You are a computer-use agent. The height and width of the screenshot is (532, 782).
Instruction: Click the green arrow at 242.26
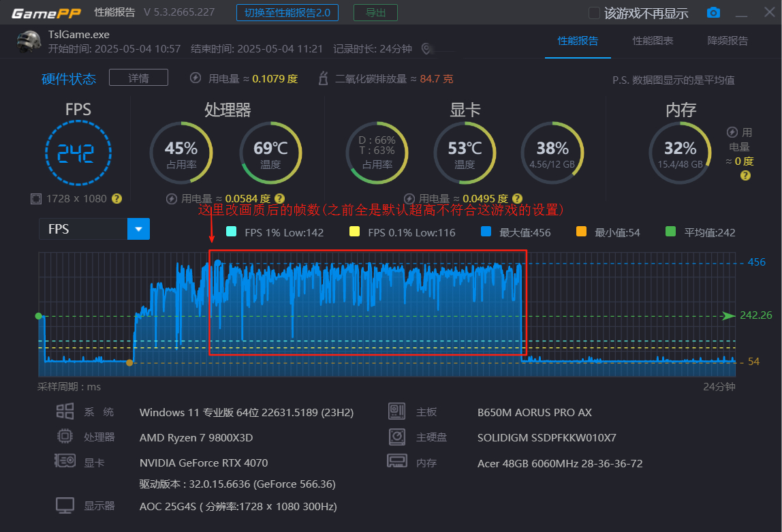pos(729,315)
